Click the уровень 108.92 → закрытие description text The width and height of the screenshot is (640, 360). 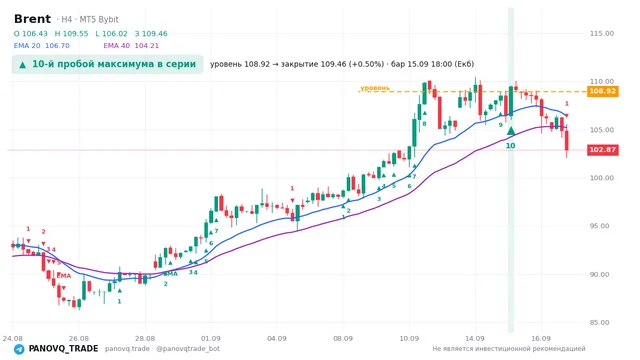(342, 64)
